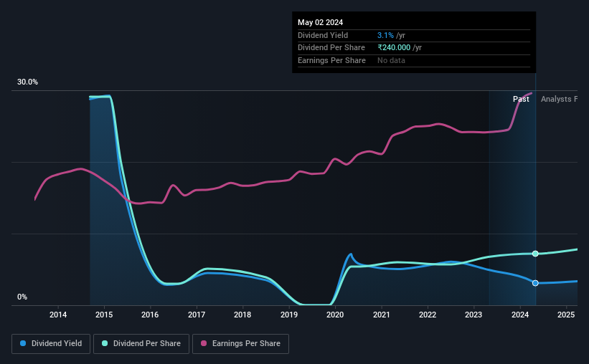Click the 30.0% y-axis label
Image resolution: width=589 pixels, height=364 pixels.
coord(27,82)
